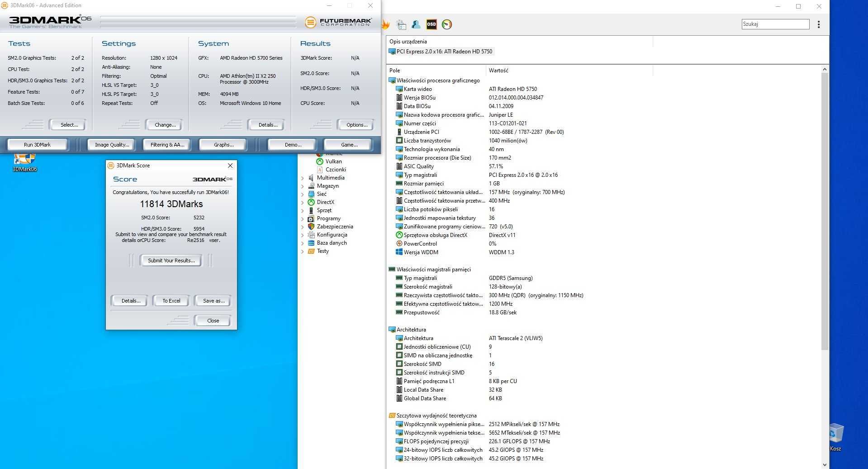This screenshot has height=469, width=868.
Task: Click Change settings button
Action: (x=165, y=125)
